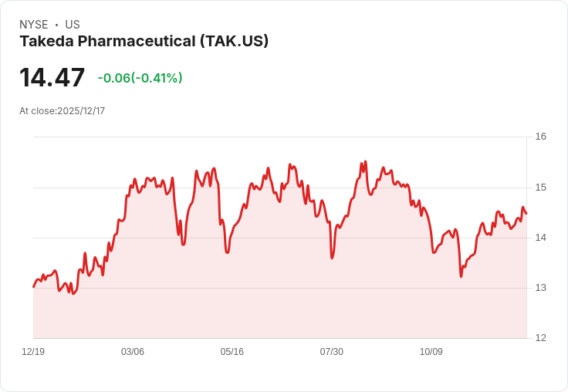Click the 14 y-axis price label
The width and height of the screenshot is (568, 392).
tap(540, 238)
